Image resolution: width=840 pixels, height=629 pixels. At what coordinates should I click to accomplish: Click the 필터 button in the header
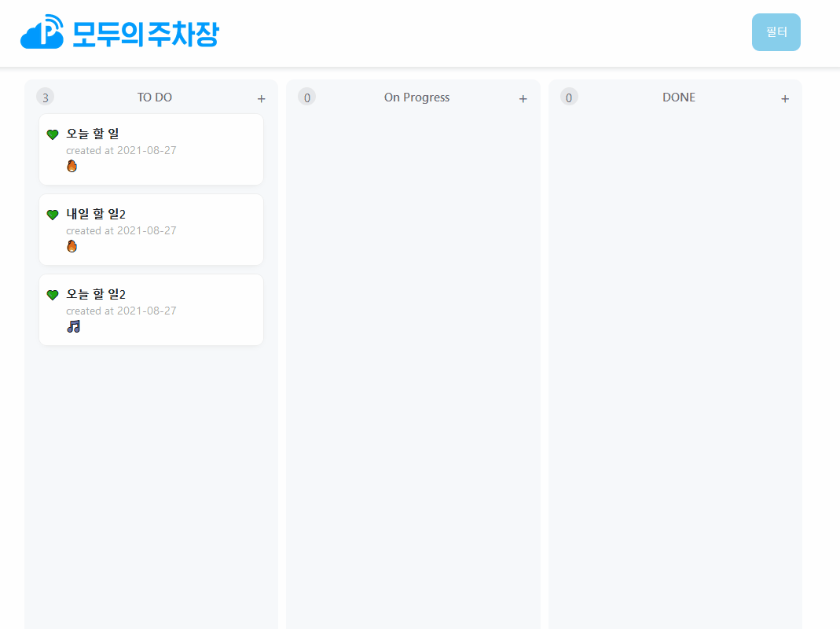[x=776, y=32]
